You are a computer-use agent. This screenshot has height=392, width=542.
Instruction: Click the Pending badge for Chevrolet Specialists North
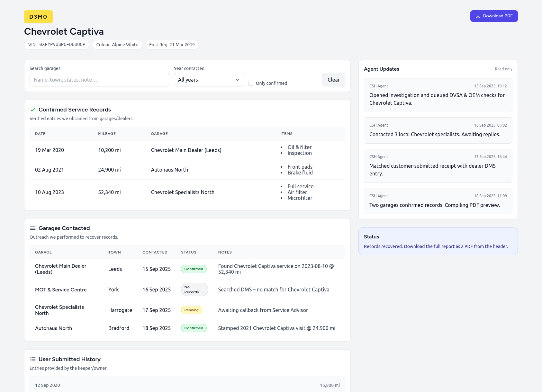191,310
